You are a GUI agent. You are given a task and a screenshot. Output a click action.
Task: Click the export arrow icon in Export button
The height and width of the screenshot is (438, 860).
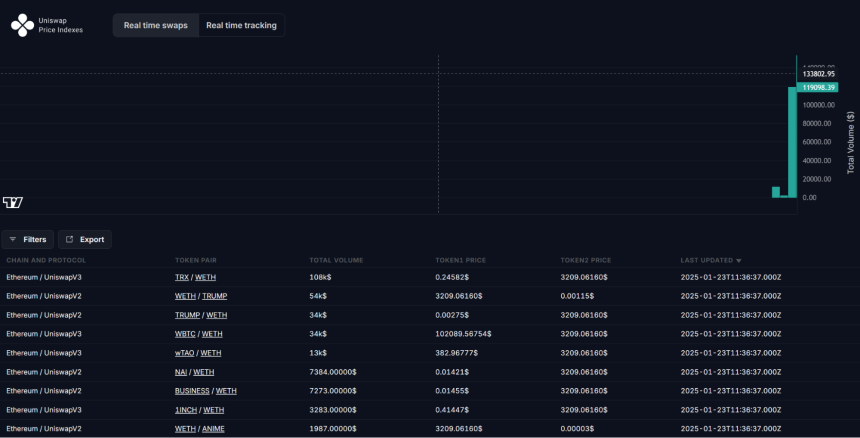(x=70, y=240)
